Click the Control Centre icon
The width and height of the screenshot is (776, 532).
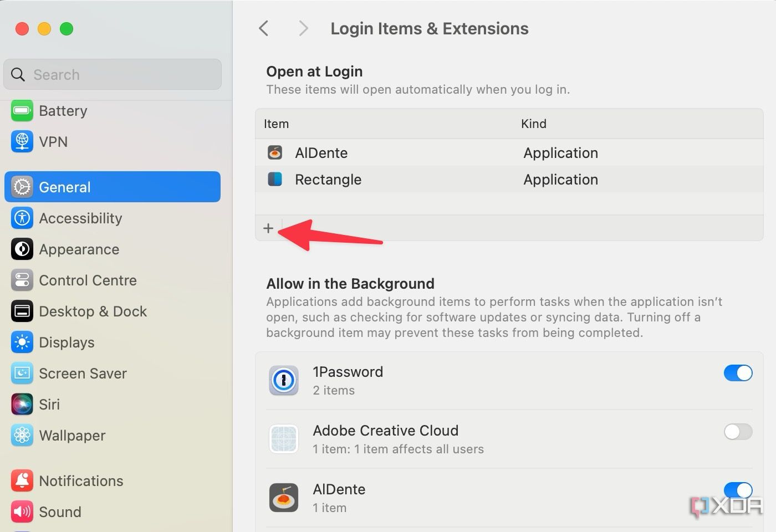[x=22, y=280]
